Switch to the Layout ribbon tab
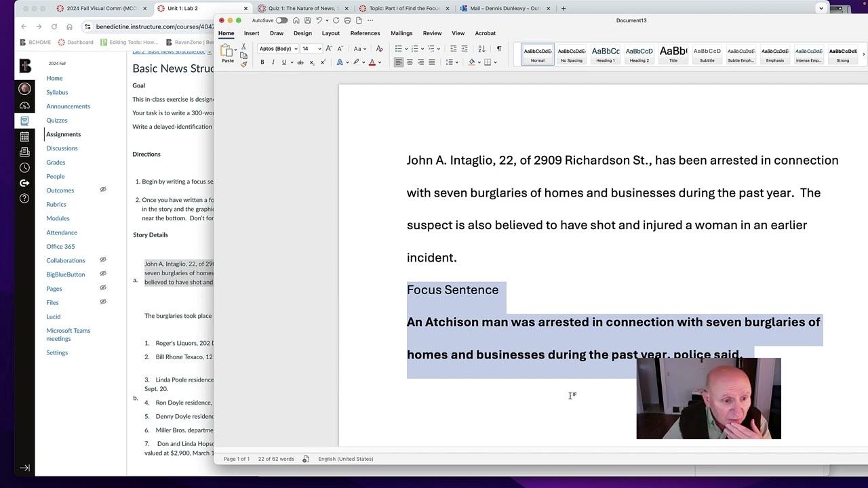The height and width of the screenshot is (488, 868). [x=331, y=33]
